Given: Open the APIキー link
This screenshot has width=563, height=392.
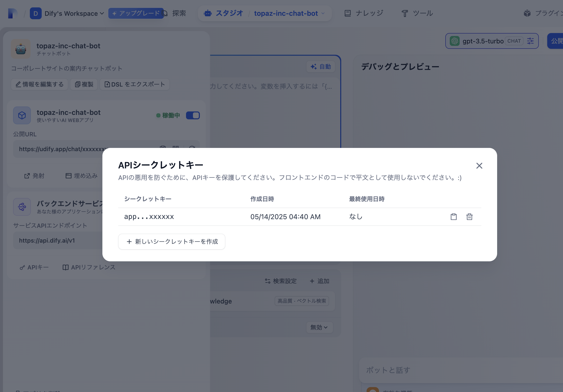Looking at the screenshot, I should tap(34, 267).
